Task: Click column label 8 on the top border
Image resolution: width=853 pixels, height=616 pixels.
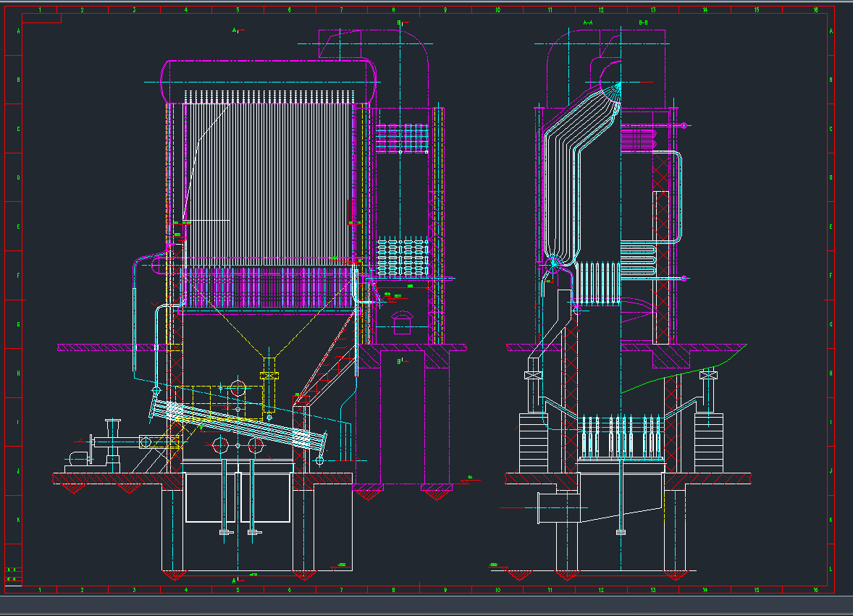Action: [x=393, y=11]
